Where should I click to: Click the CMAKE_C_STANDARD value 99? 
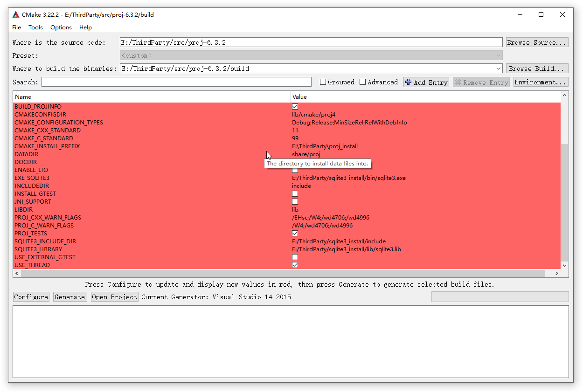click(x=295, y=138)
